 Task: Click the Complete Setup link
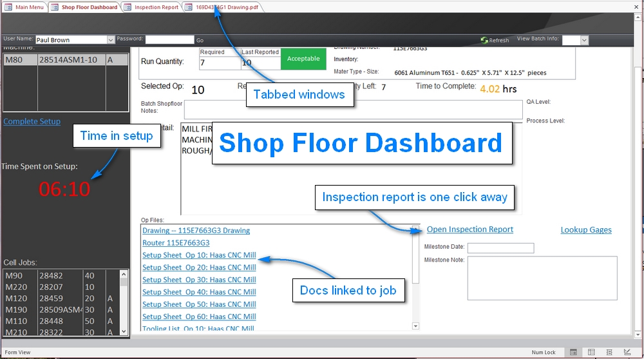(32, 121)
